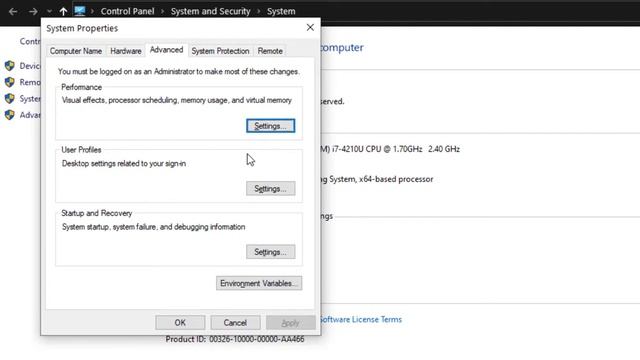The height and width of the screenshot is (360, 640).
Task: Open Startup and Recovery Settings button
Action: [x=271, y=252]
